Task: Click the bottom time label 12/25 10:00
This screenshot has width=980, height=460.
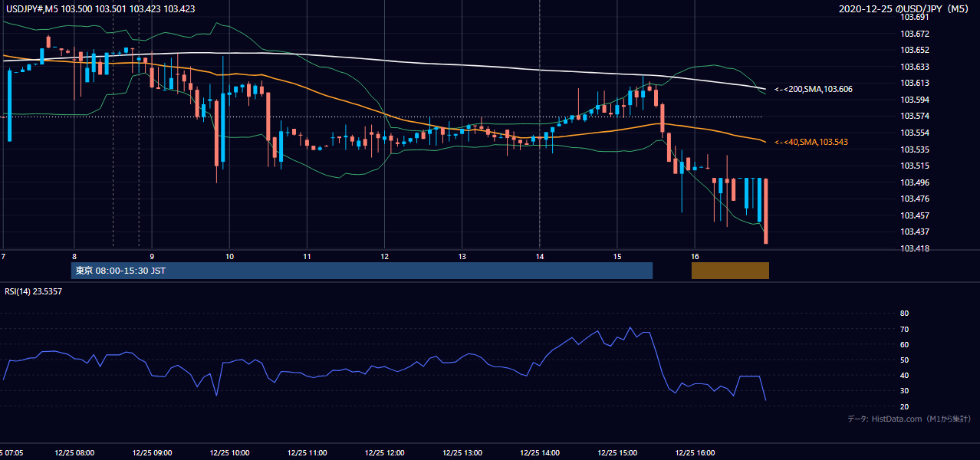Action: [x=229, y=453]
